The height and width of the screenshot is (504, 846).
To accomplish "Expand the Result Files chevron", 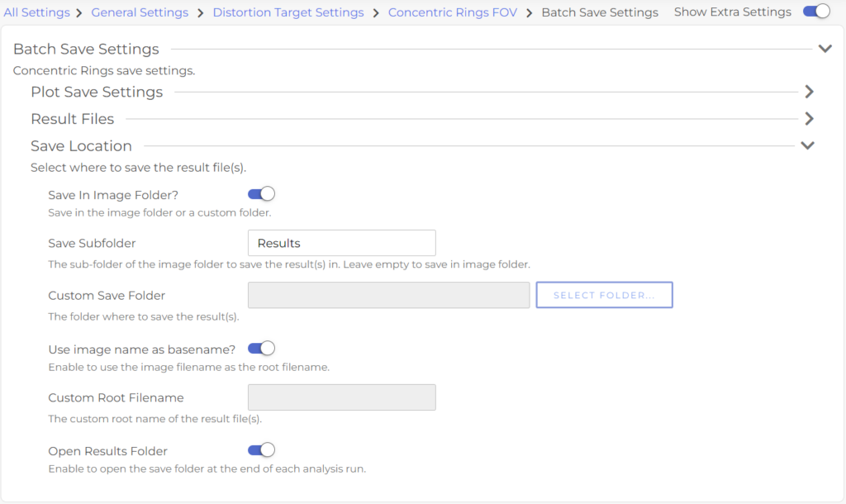I will pyautogui.click(x=809, y=119).
